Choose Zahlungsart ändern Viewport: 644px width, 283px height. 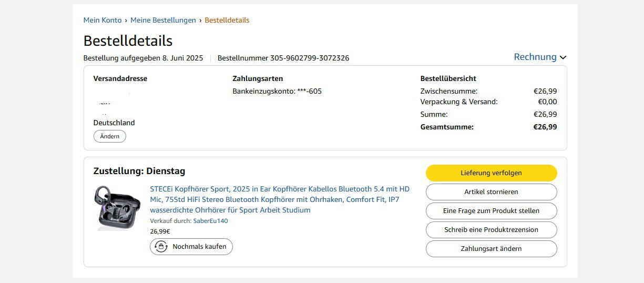(491, 249)
